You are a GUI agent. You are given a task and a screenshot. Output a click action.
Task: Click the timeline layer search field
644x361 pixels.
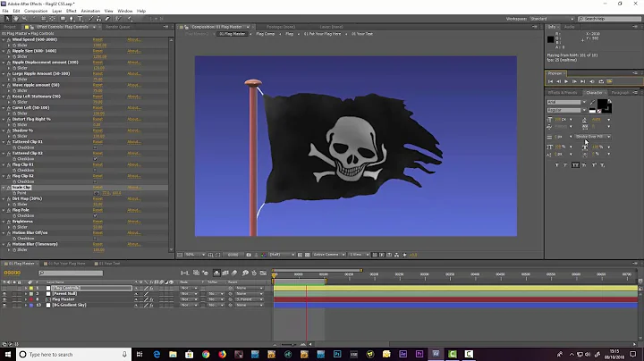pos(71,273)
